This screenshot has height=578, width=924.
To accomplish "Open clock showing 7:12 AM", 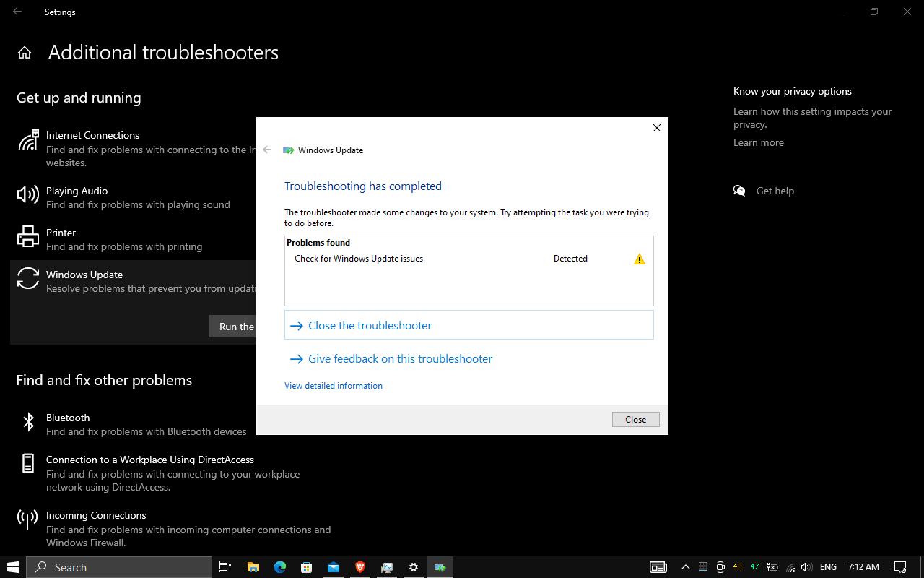I will pos(863,567).
